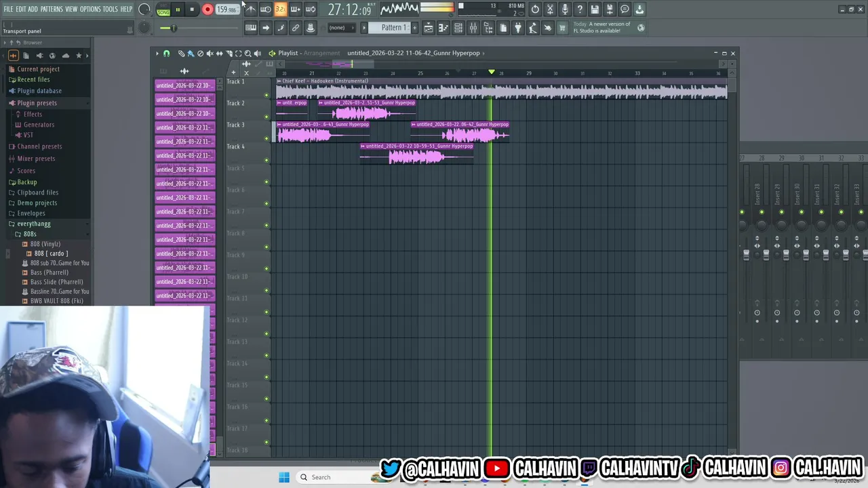Open the plugin picker plug icon
The image size is (868, 488).
[517, 28]
